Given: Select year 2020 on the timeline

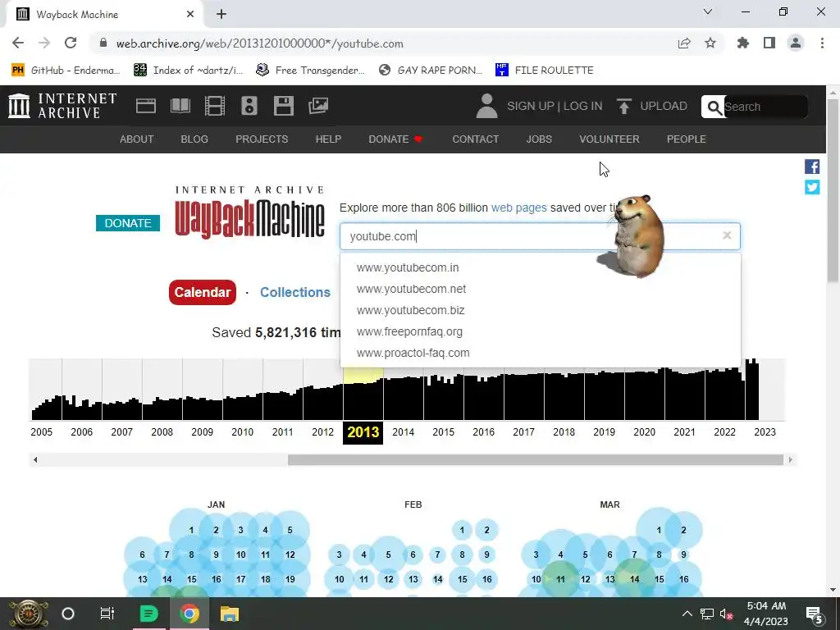Looking at the screenshot, I should pos(645,431).
